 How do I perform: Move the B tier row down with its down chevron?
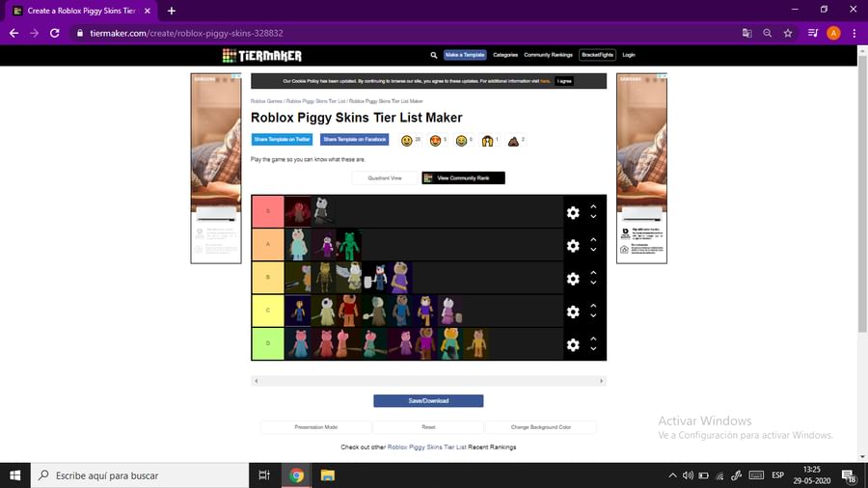593,284
